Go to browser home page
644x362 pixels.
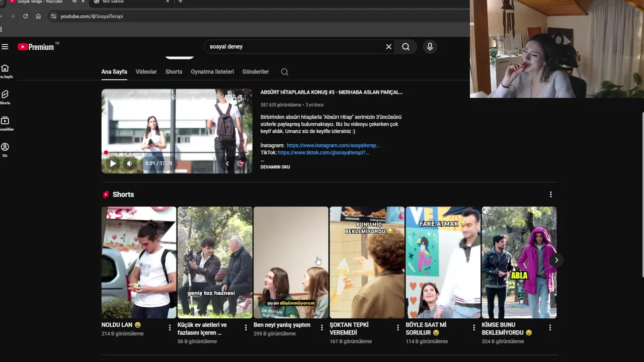point(38,16)
